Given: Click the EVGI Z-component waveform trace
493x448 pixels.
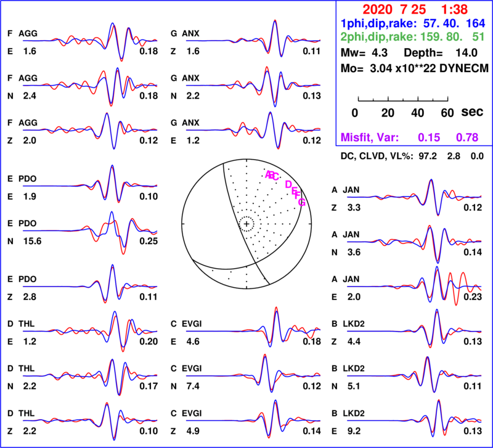Looking at the screenshot, I should (253, 419).
